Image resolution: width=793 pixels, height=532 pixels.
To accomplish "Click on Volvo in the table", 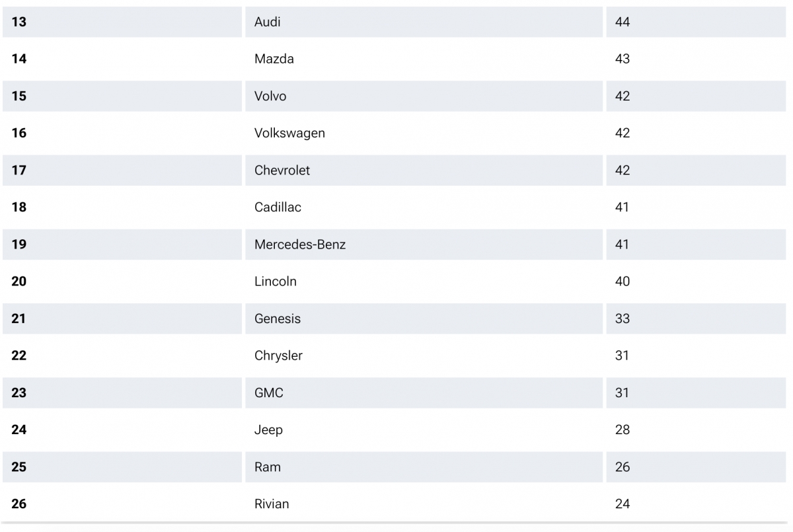I will point(270,96).
